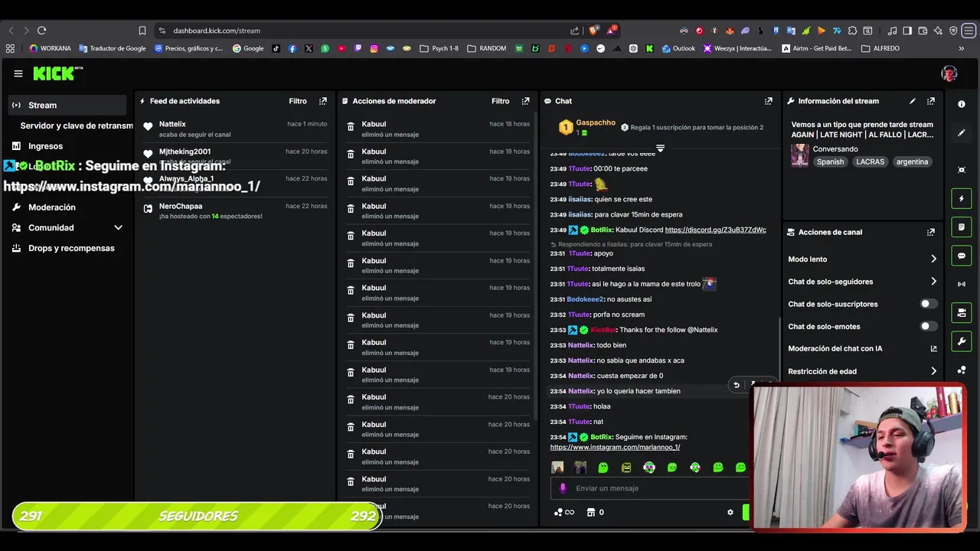
Task: Toggle the wrench widget in right sidebar
Action: [962, 341]
